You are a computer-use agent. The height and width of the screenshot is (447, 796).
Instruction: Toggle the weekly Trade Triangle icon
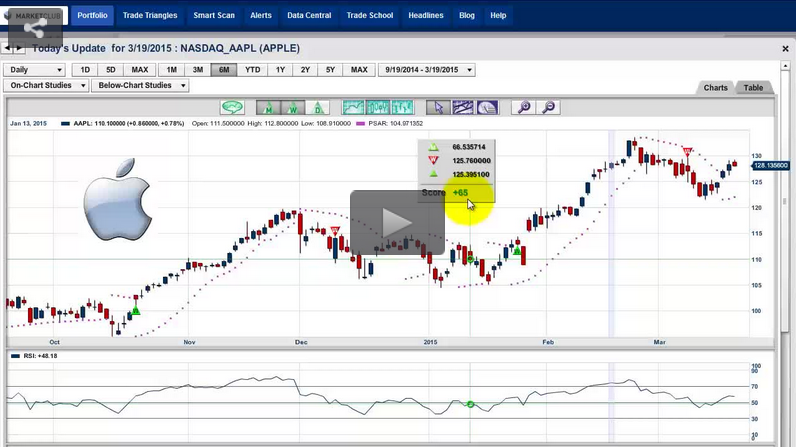coord(293,107)
